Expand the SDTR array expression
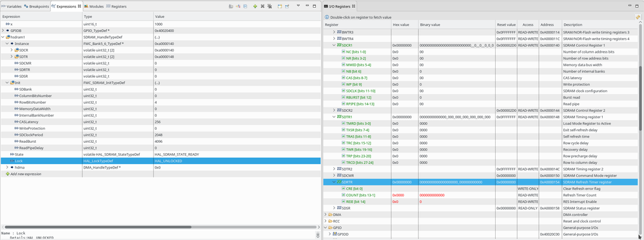Viewport: 644px width, 240px height. click(x=12, y=57)
